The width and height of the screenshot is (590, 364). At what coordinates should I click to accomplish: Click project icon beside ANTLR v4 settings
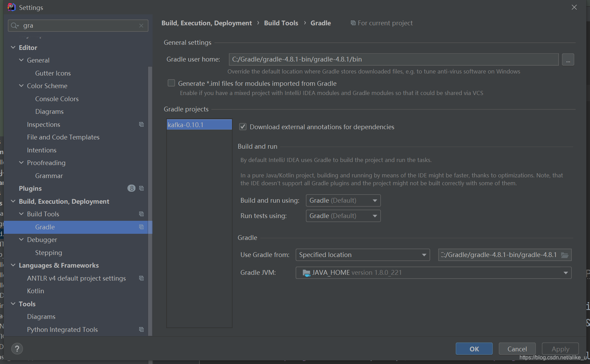tap(141, 278)
